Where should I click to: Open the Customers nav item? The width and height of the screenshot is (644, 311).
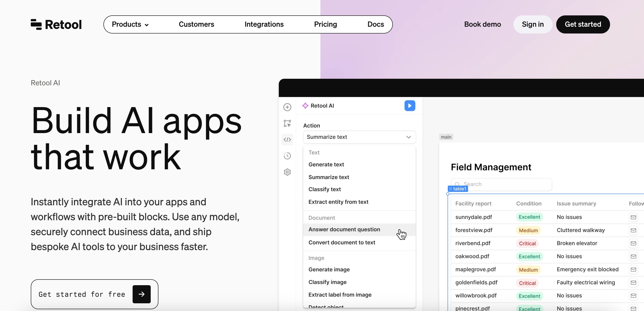pos(196,24)
